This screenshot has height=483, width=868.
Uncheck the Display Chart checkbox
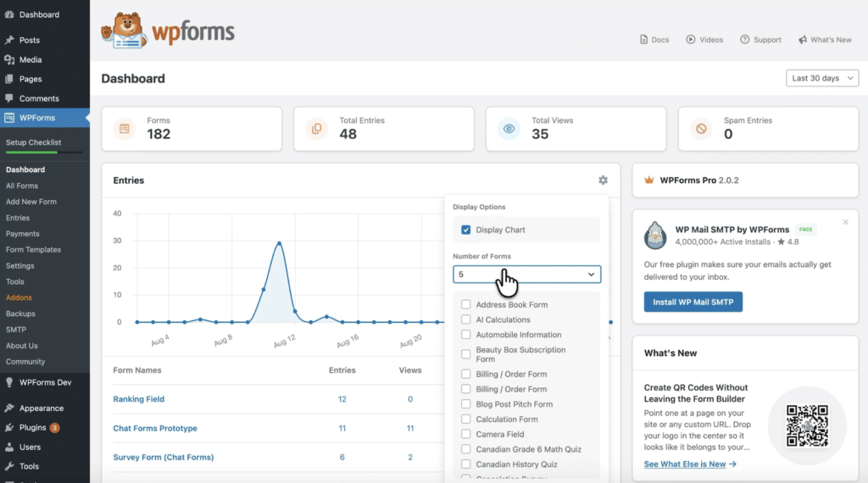[466, 230]
